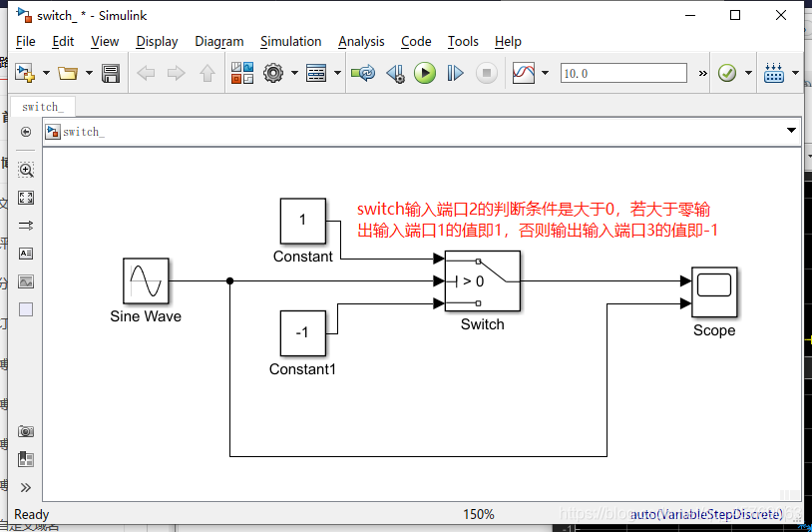Image resolution: width=812 pixels, height=532 pixels.
Task: Click the Build Model toolbar icon
Action: pyautogui.click(x=774, y=73)
